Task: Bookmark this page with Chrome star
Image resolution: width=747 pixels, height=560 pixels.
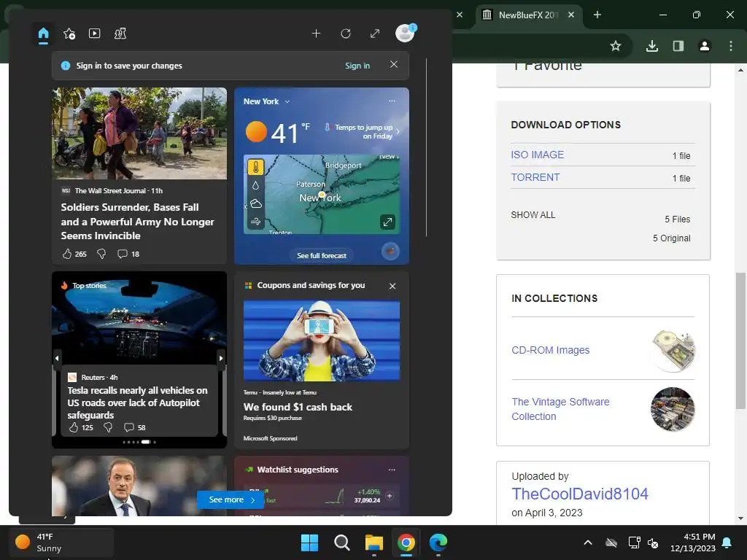Action: point(616,46)
